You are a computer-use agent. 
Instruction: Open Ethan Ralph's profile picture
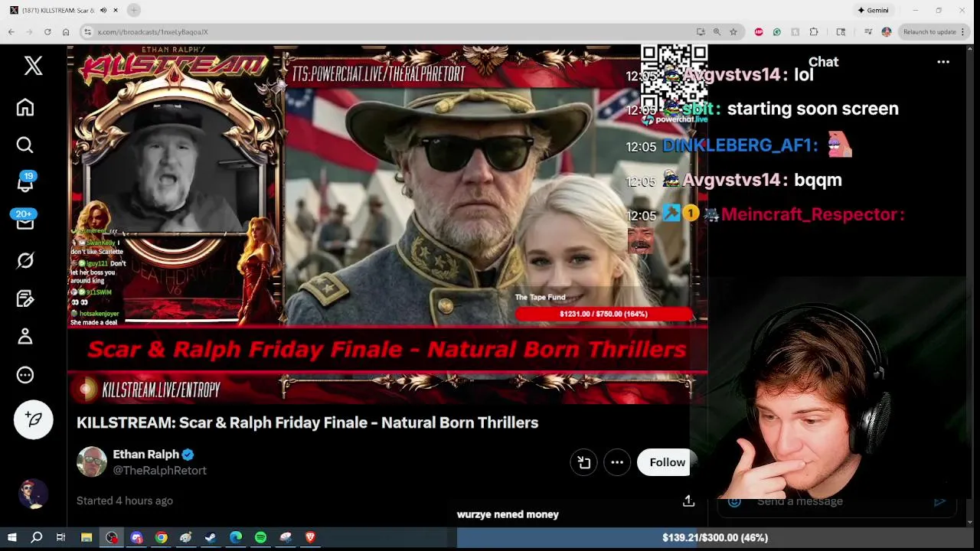coord(92,461)
